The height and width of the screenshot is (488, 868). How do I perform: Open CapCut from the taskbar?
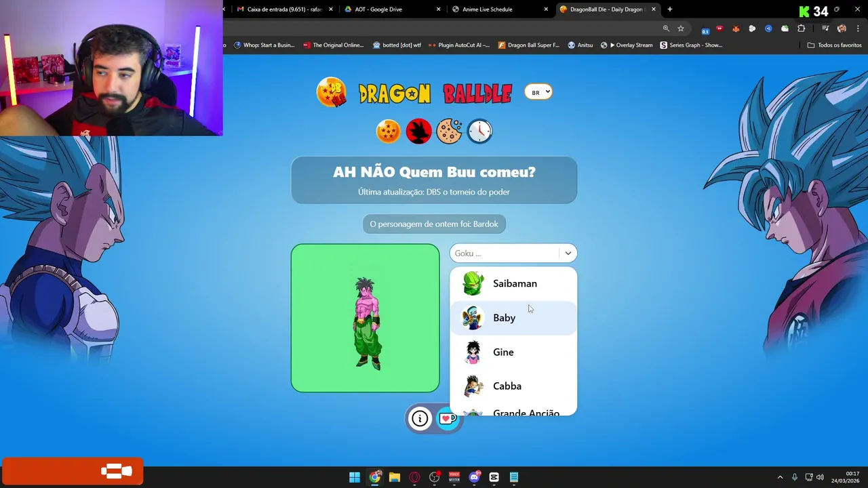point(494,477)
